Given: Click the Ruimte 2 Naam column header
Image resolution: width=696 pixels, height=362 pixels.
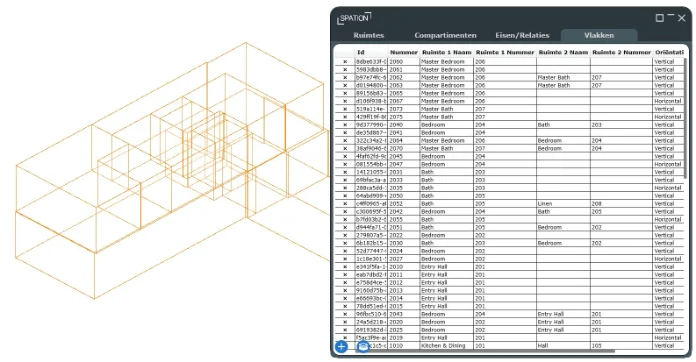Looking at the screenshot, I should click(563, 52).
